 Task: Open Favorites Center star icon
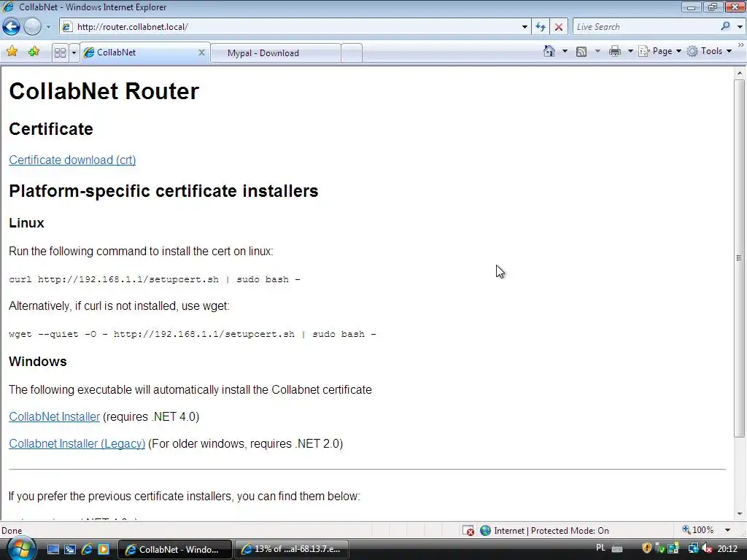12,52
